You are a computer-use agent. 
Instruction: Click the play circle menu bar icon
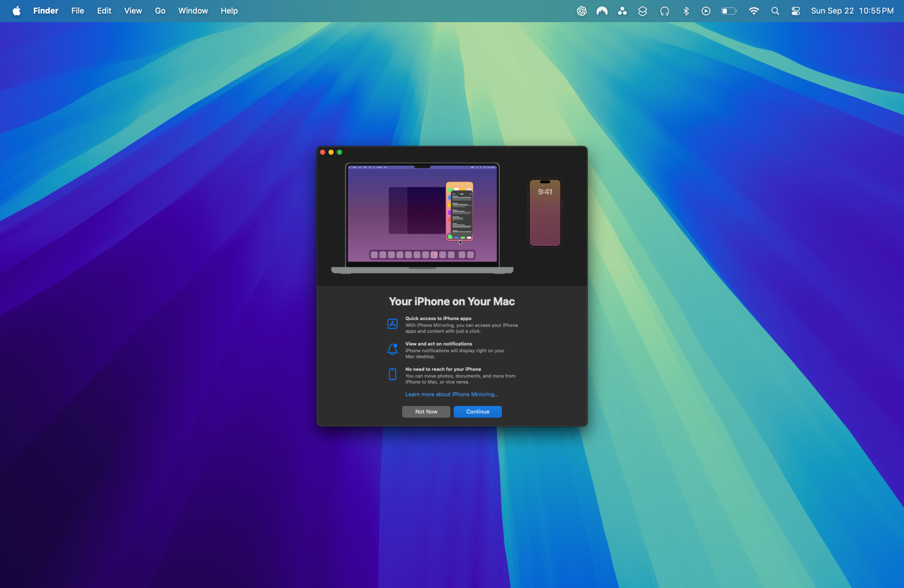tap(706, 11)
